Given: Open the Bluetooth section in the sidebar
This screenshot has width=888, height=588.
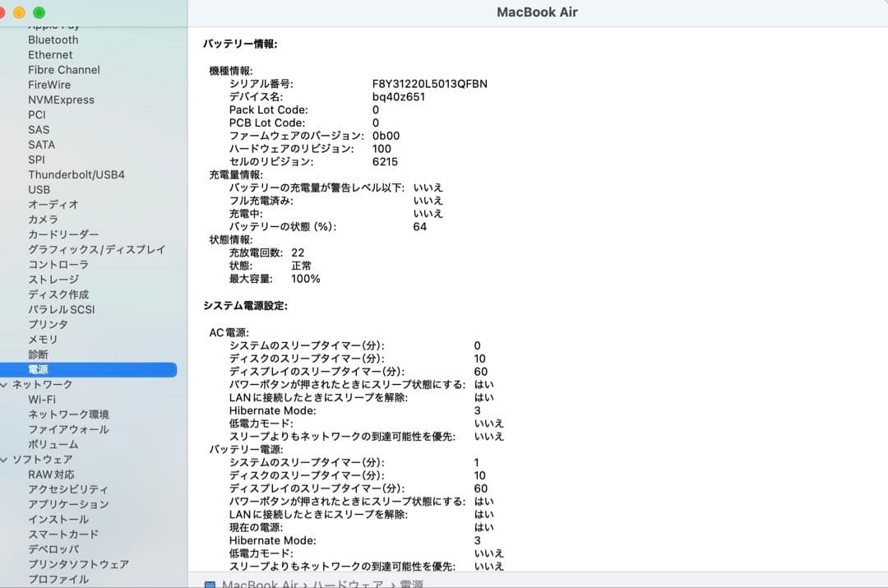Looking at the screenshot, I should pos(53,39).
